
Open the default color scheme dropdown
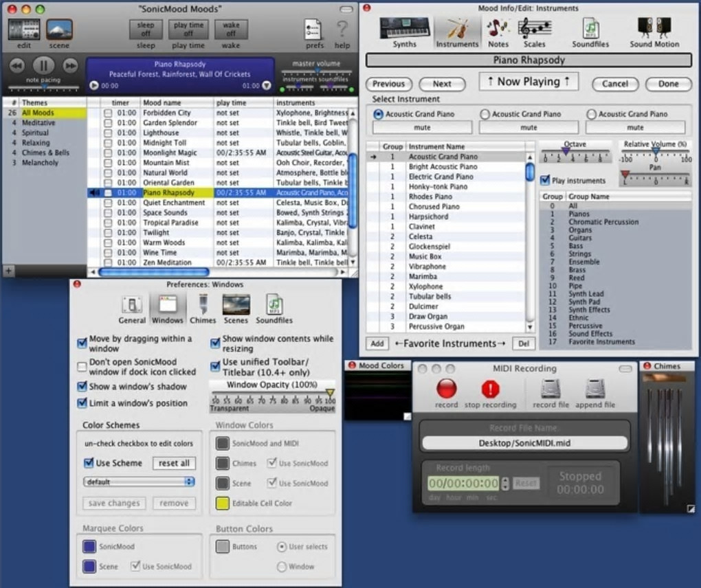coord(139,482)
